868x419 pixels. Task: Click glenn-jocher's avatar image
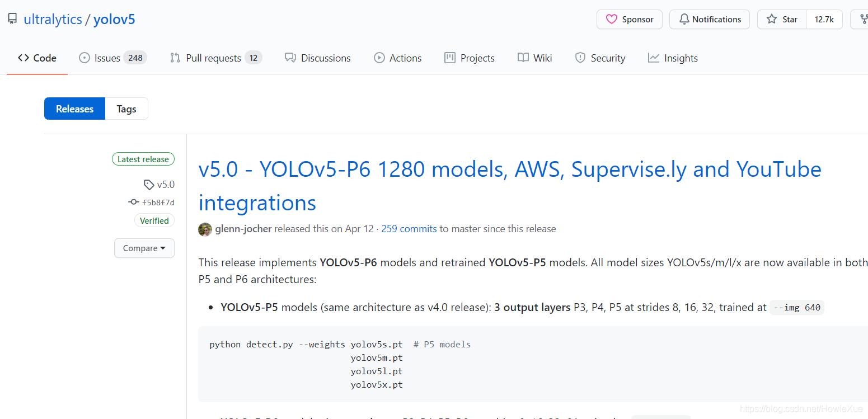[x=205, y=229]
